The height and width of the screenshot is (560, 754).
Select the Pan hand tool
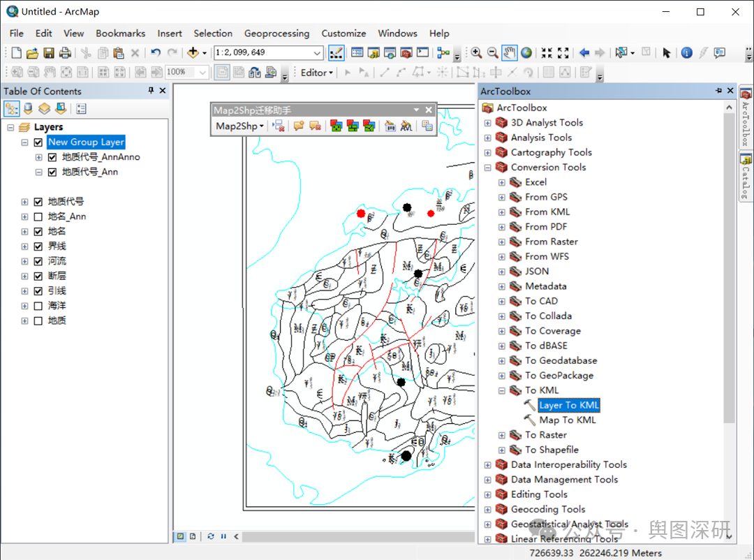pos(510,52)
